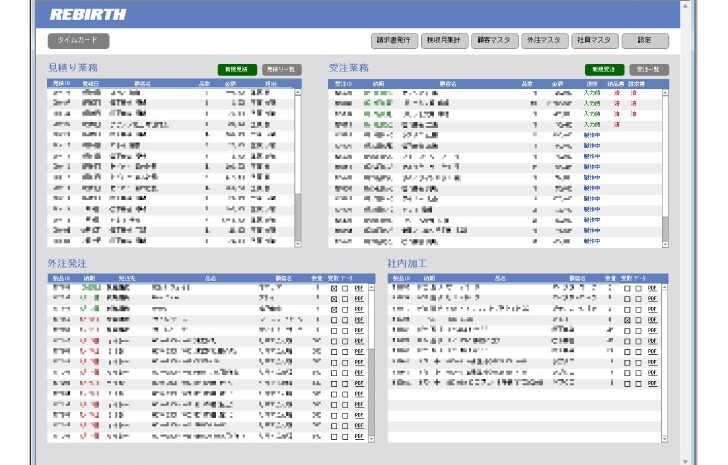The width and height of the screenshot is (728, 465).
Task: Check データ checkbox in first 社内加工 row
Action: 638,288
